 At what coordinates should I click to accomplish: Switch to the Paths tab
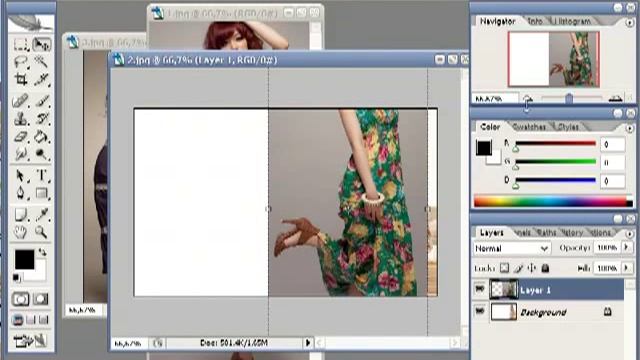[x=547, y=233]
